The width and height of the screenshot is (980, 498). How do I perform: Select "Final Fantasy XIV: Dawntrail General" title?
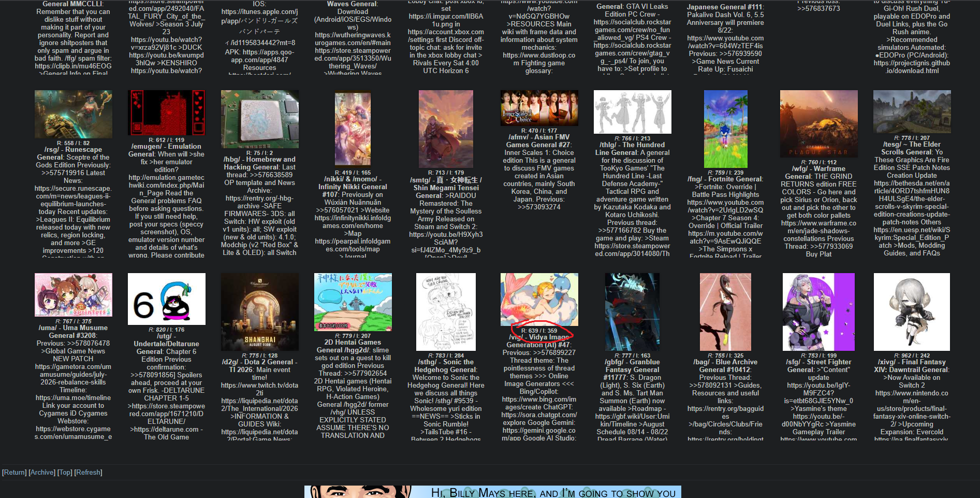(x=912, y=366)
